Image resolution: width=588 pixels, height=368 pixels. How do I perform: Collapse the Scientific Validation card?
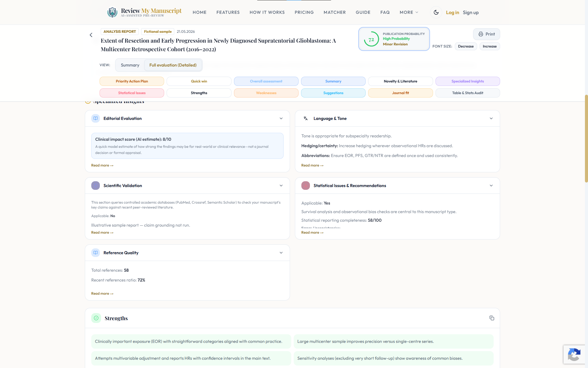click(x=281, y=186)
